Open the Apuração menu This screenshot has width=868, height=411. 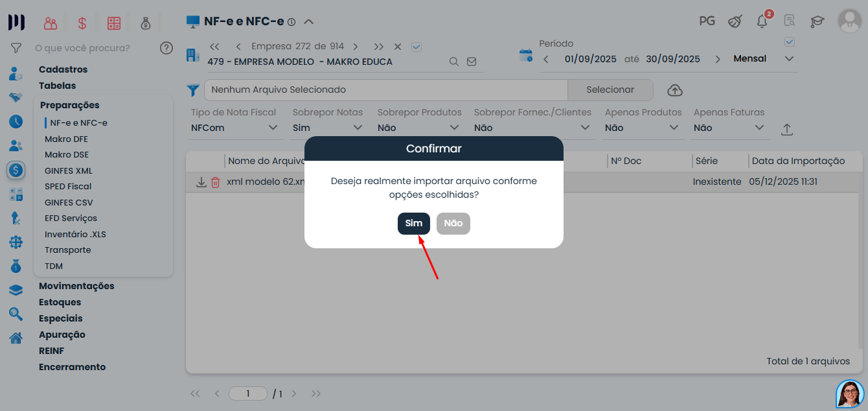[62, 335]
